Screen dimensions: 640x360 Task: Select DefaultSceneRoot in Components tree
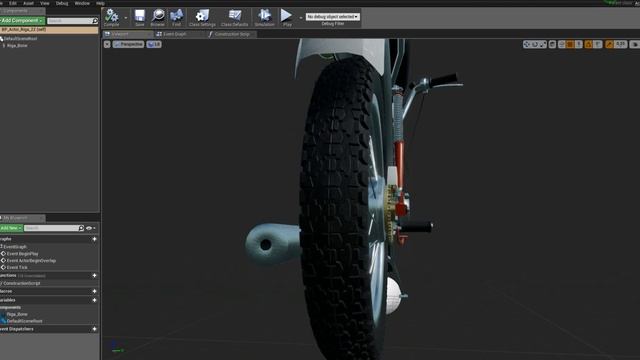[x=20, y=39]
